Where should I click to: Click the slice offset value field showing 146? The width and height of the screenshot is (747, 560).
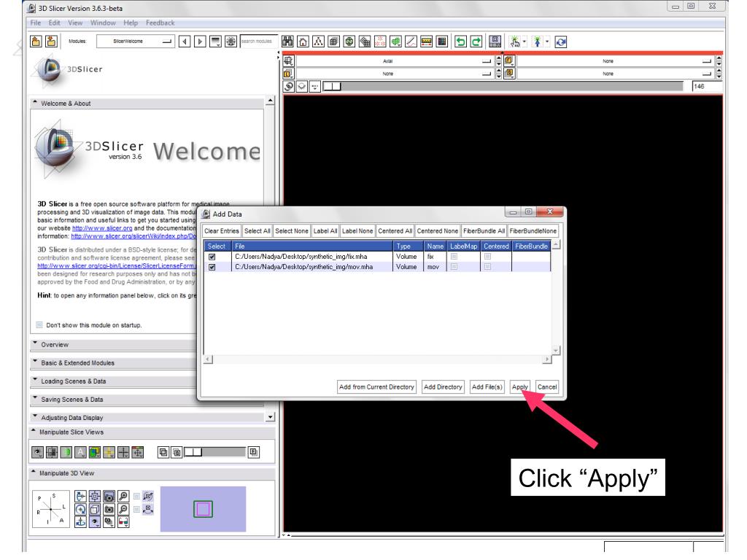pyautogui.click(x=707, y=86)
